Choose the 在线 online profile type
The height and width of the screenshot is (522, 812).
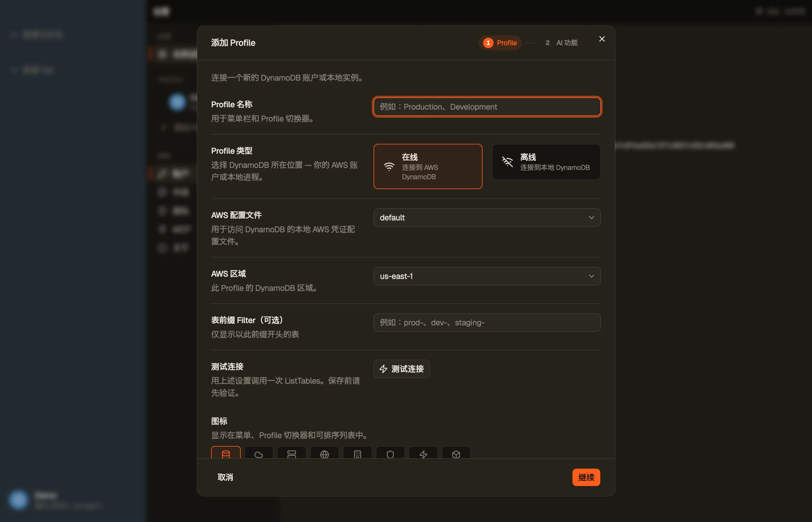pyautogui.click(x=428, y=166)
